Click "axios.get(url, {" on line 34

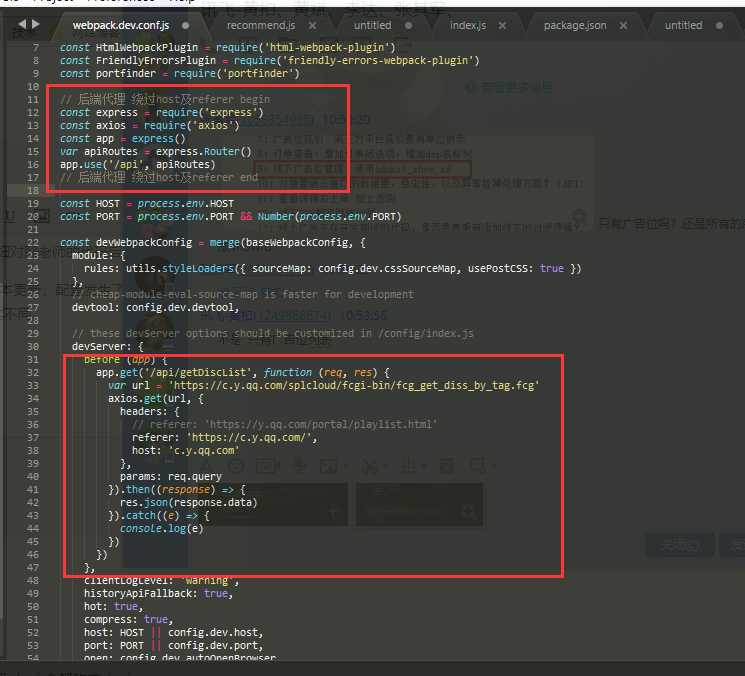tap(156, 399)
